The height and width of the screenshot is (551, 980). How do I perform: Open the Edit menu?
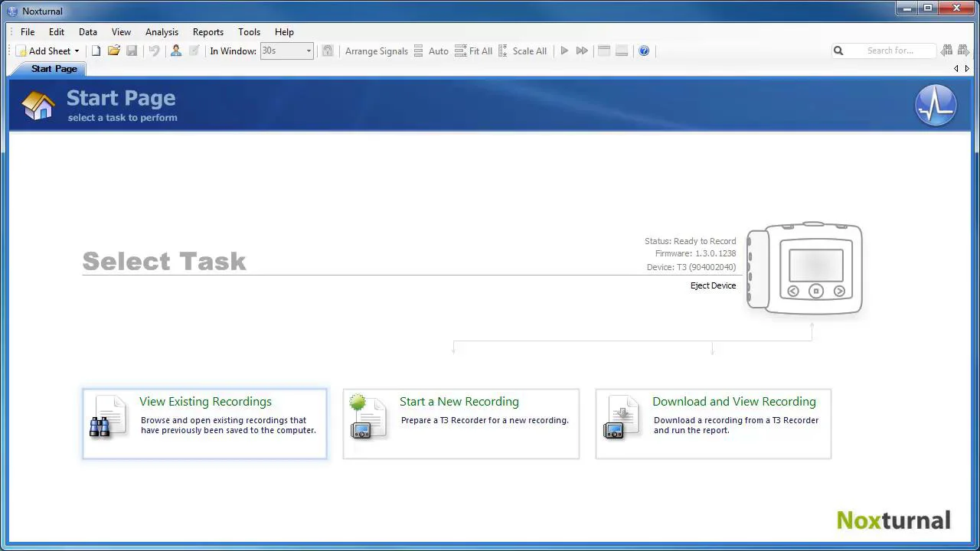[x=57, y=32]
